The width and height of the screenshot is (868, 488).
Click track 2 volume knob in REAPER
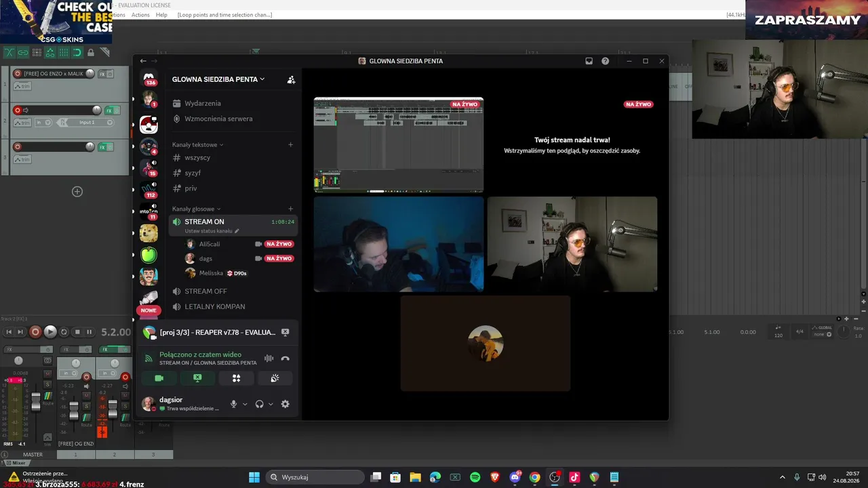96,110
